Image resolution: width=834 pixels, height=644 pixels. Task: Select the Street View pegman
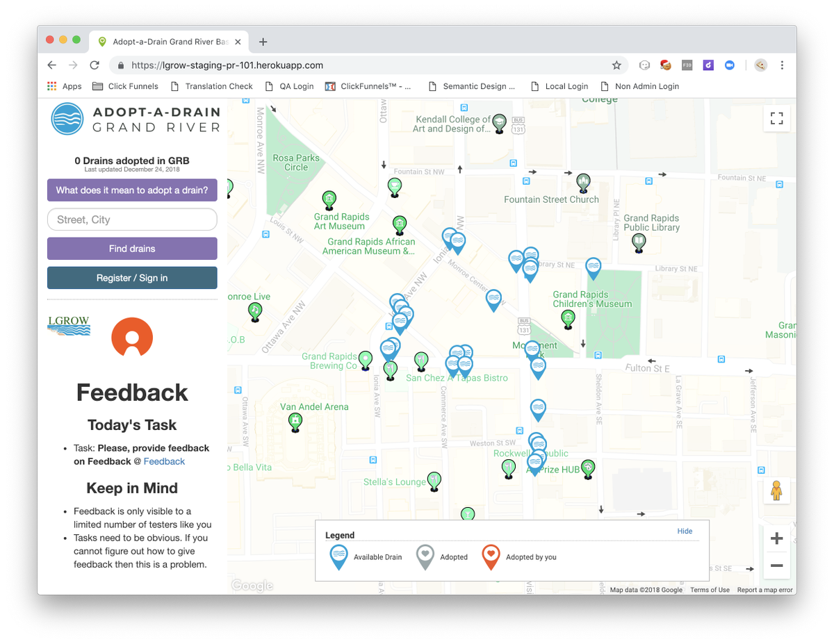click(x=776, y=491)
